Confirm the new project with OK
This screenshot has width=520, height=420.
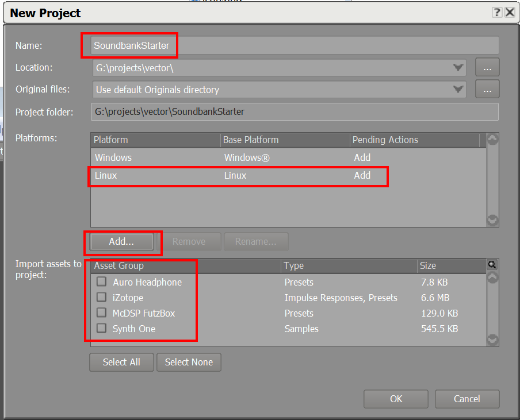396,399
